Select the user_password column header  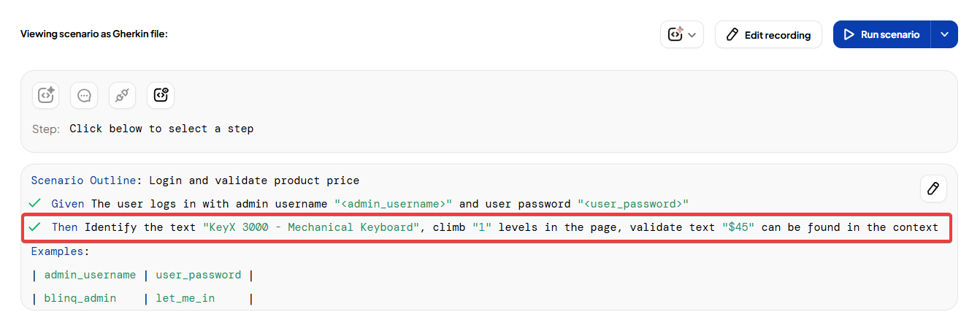[x=198, y=275]
